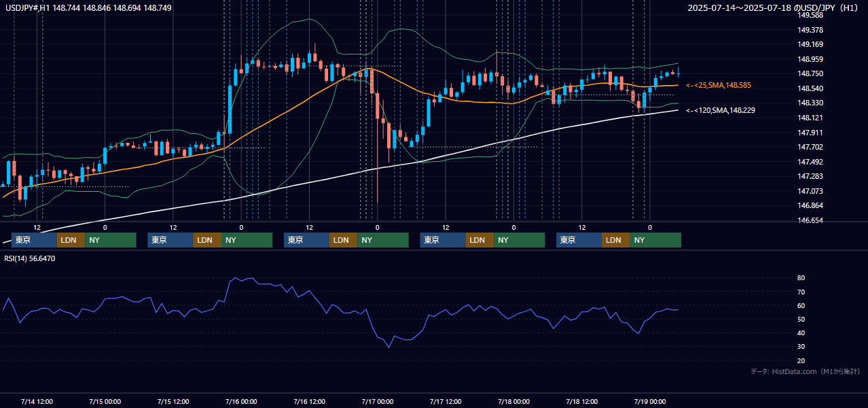The image size is (868, 408).
Task: Click price axis value 147.492
Action: 810,162
